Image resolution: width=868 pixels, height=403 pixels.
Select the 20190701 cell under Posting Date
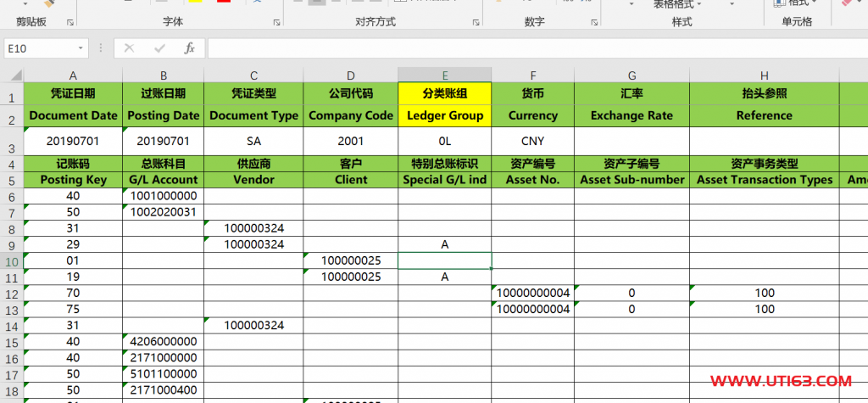164,142
